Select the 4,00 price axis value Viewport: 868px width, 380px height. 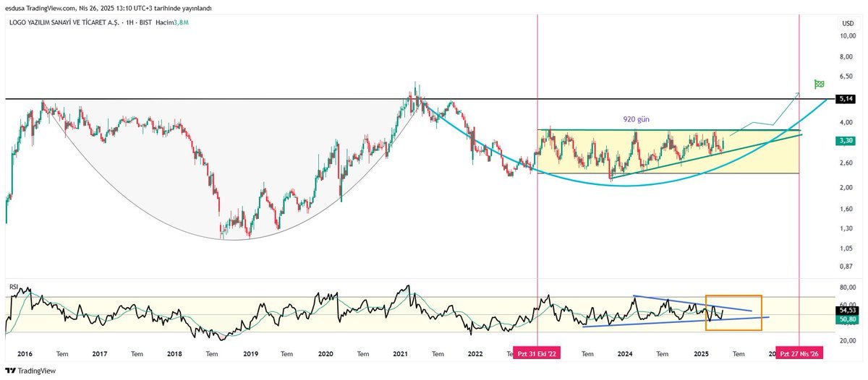[847, 123]
